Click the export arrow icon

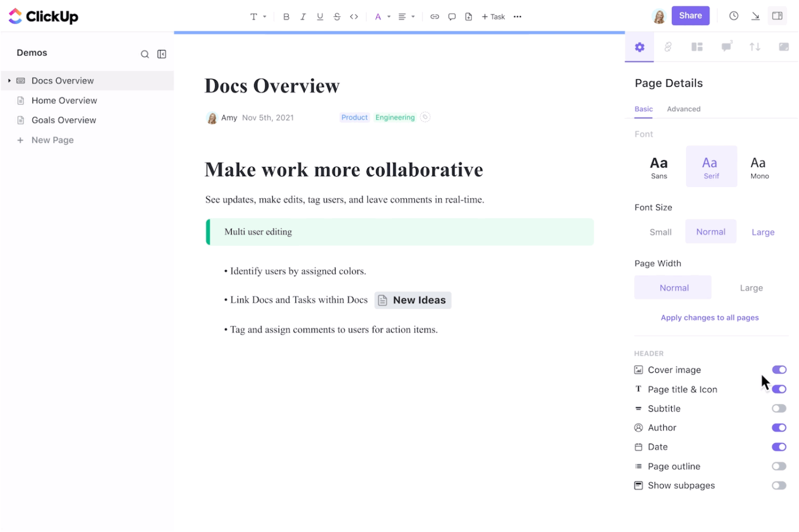pos(756,16)
